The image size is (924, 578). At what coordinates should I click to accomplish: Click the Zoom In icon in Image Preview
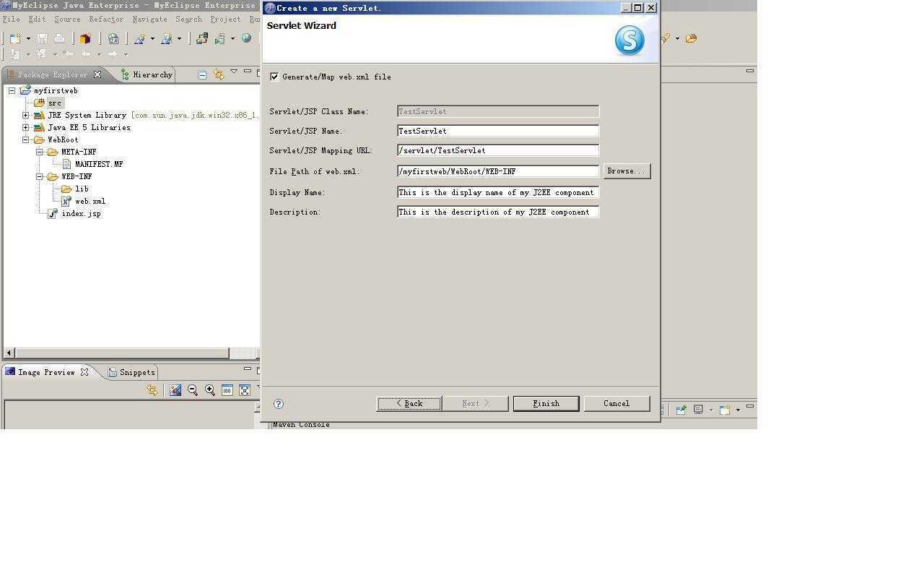[210, 390]
